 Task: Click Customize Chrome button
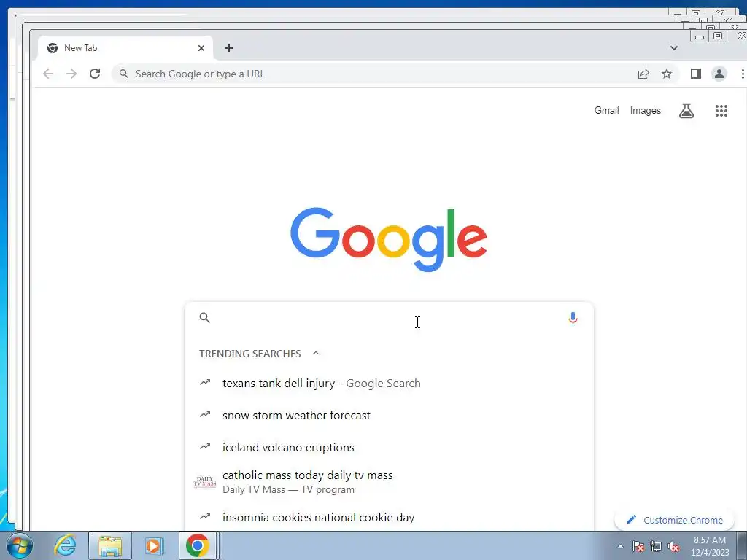coord(674,520)
